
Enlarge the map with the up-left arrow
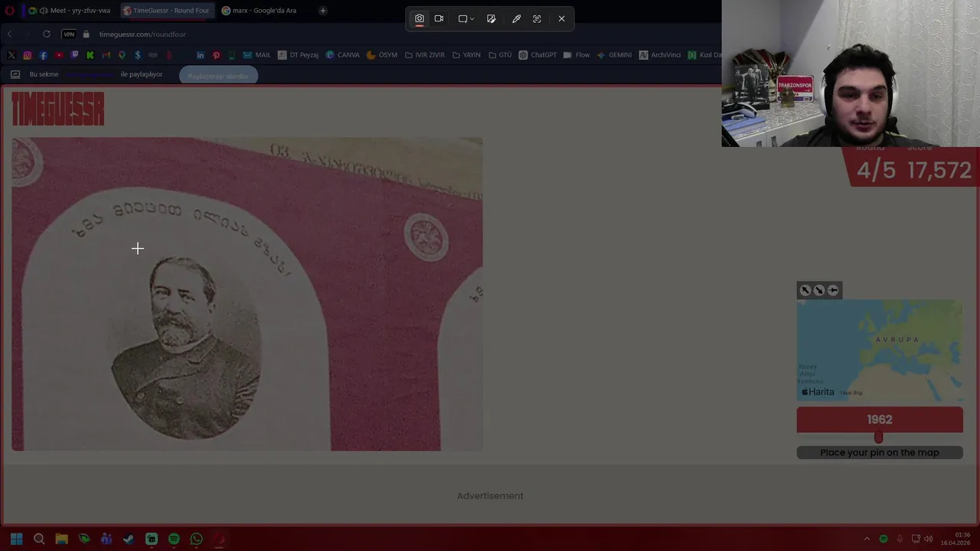[x=805, y=290]
